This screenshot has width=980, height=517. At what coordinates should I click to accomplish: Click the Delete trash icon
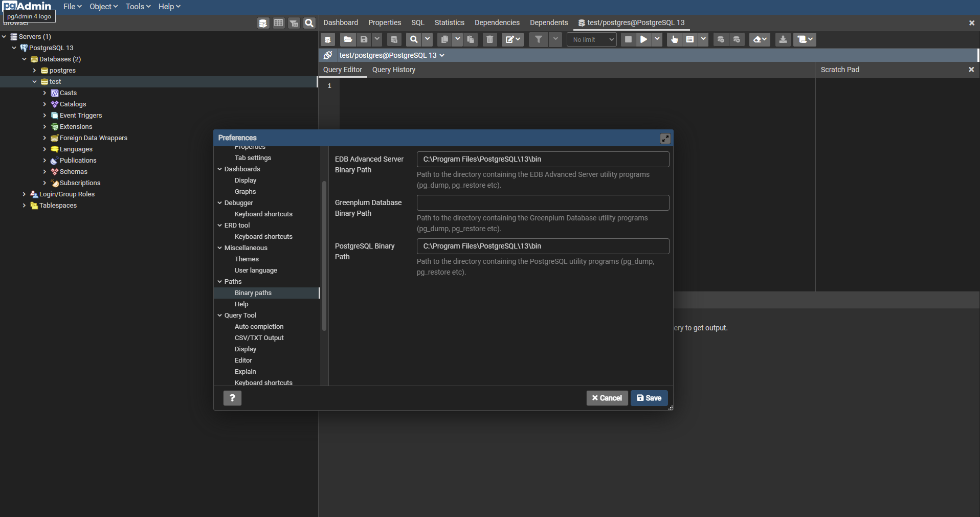coord(489,39)
